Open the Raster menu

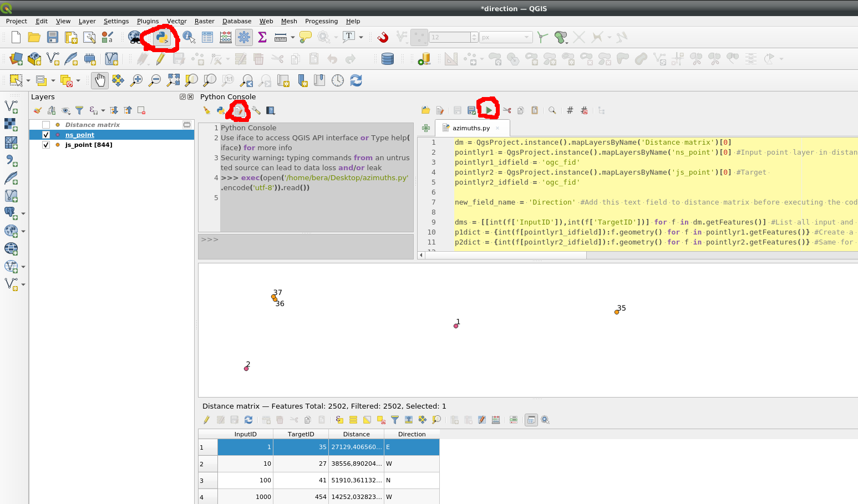(x=205, y=21)
